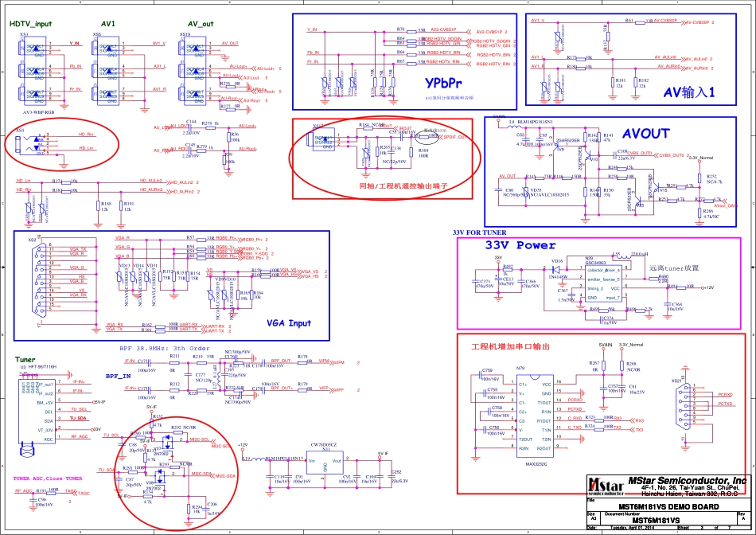Image resolution: width=756 pixels, height=535 pixels.
Task: Select the HDTV_input heading text
Action: (x=31, y=25)
